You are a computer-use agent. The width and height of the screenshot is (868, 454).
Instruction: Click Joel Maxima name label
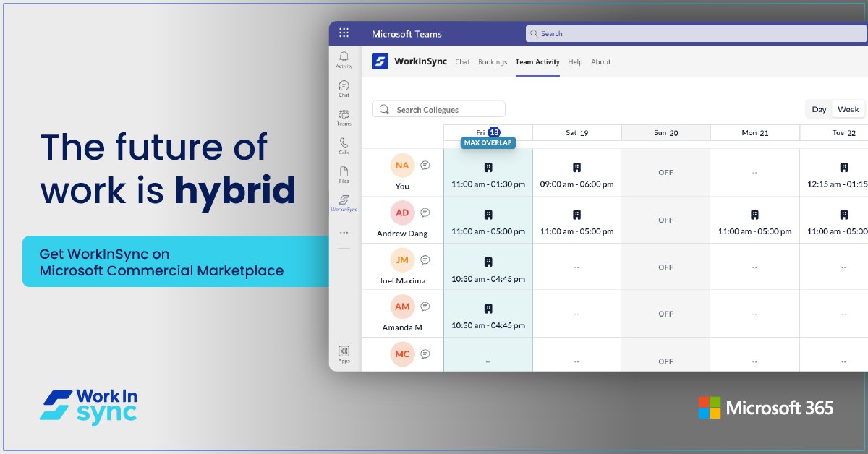point(402,280)
